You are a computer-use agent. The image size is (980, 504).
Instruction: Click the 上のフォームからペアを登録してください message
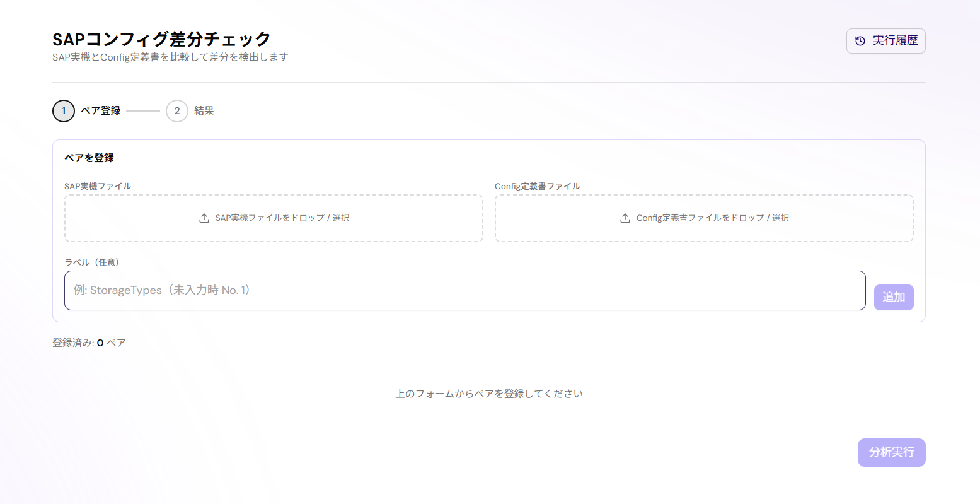pos(489,394)
